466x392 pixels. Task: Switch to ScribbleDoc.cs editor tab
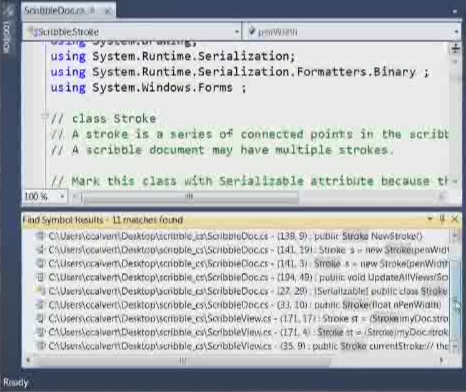click(55, 10)
